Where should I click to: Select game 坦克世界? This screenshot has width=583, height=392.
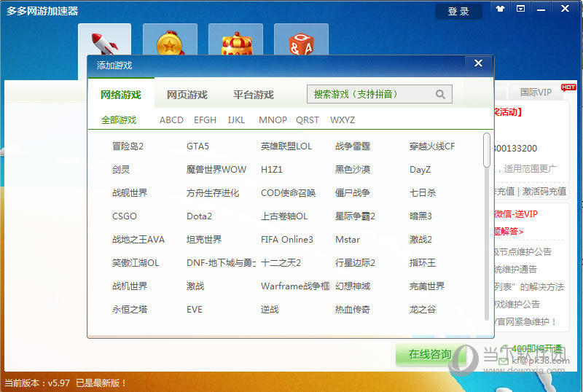[x=204, y=240]
